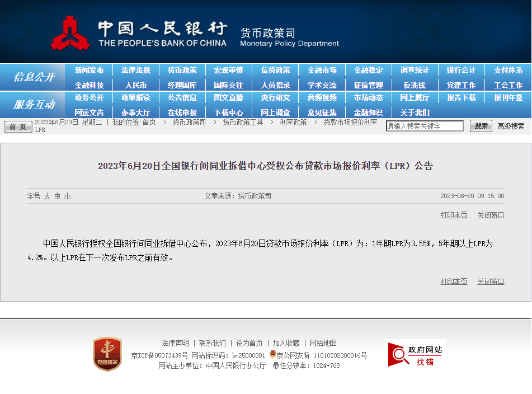Click 加入收藏 footer link
Image resolution: width=532 pixels, height=394 pixels.
point(286,343)
